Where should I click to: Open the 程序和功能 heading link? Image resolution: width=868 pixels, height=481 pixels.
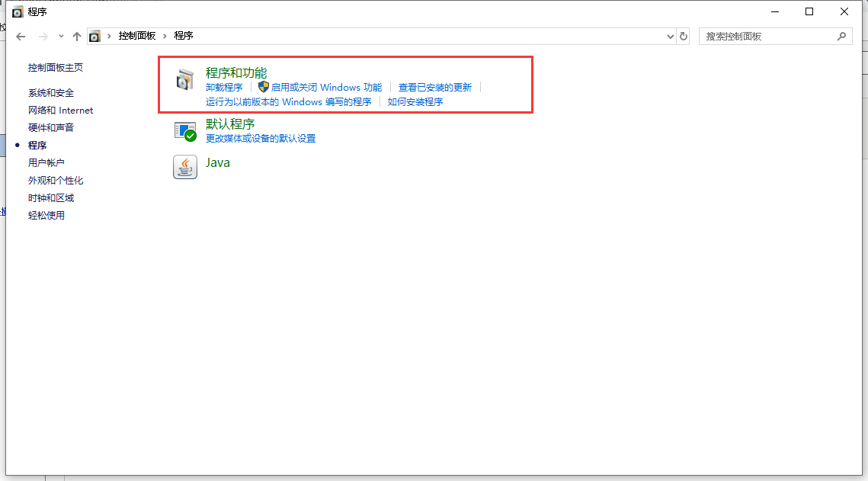tap(236, 72)
